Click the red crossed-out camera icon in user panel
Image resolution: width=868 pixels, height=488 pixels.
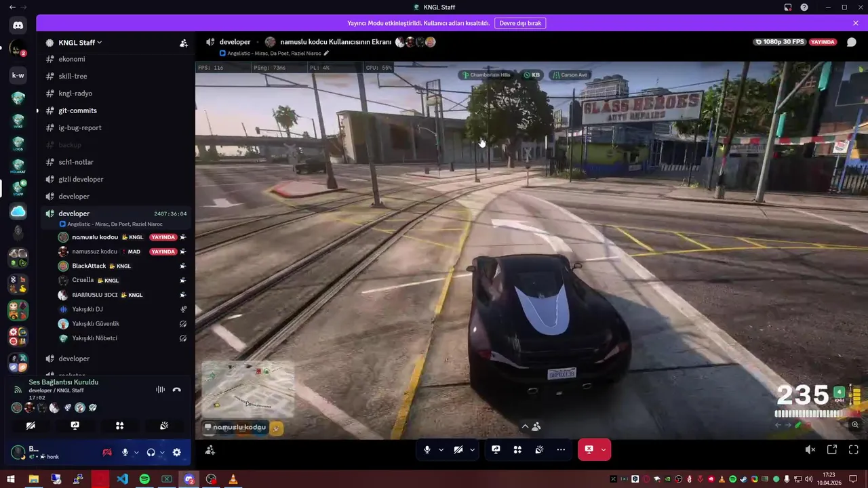[106, 452]
